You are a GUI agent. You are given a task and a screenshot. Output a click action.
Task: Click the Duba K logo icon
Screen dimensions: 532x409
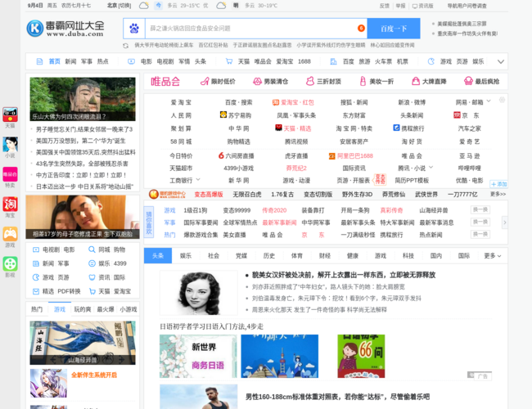(35, 28)
